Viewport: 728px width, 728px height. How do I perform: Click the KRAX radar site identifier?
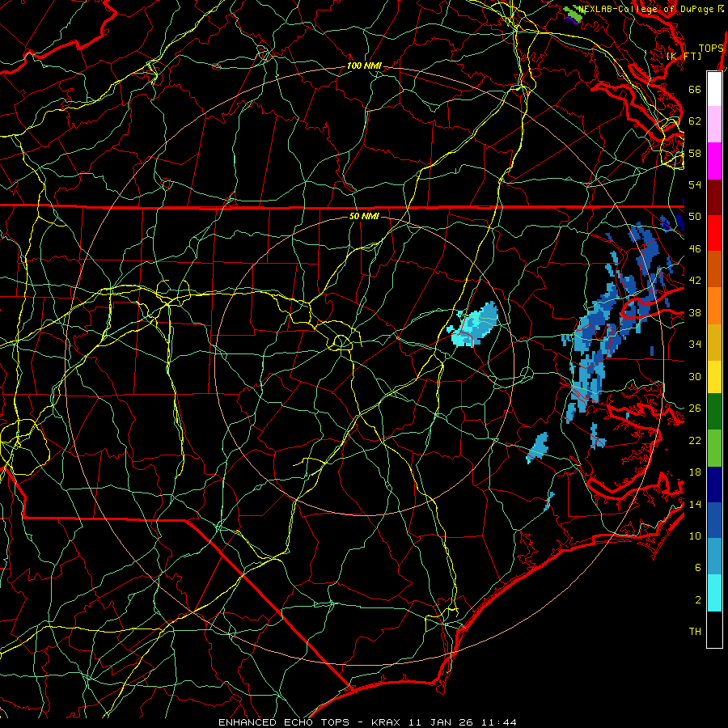(x=387, y=722)
